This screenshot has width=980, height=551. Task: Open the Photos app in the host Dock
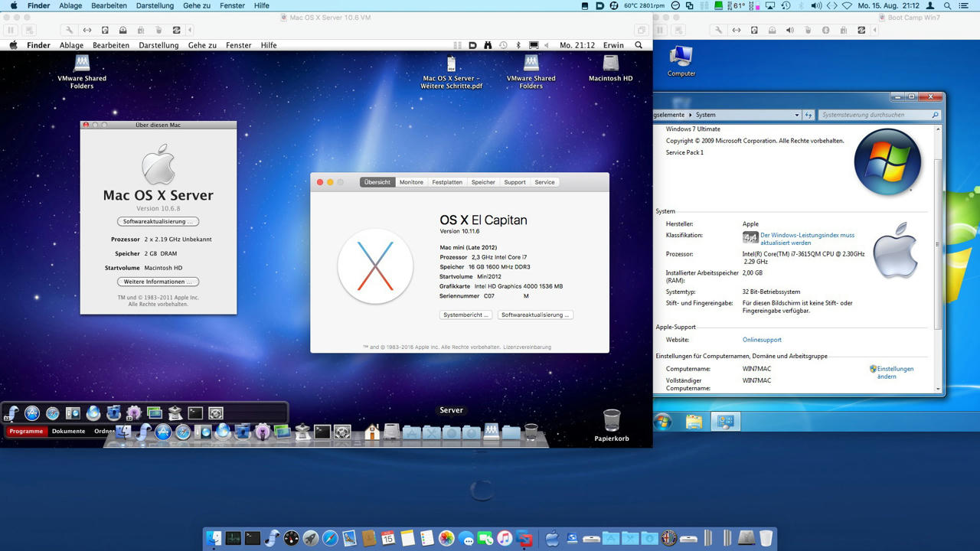(x=446, y=538)
